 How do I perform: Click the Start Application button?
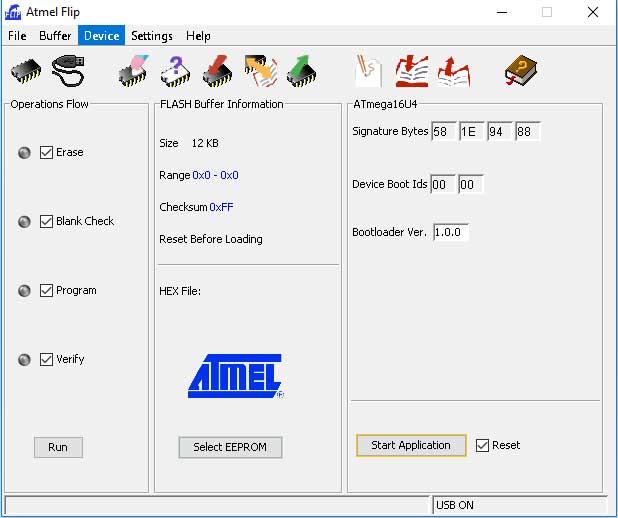411,445
